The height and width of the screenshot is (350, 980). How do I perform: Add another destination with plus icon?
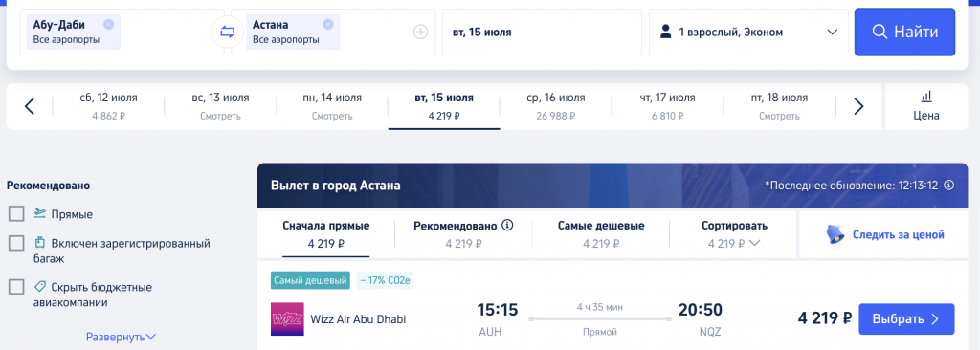point(421,32)
